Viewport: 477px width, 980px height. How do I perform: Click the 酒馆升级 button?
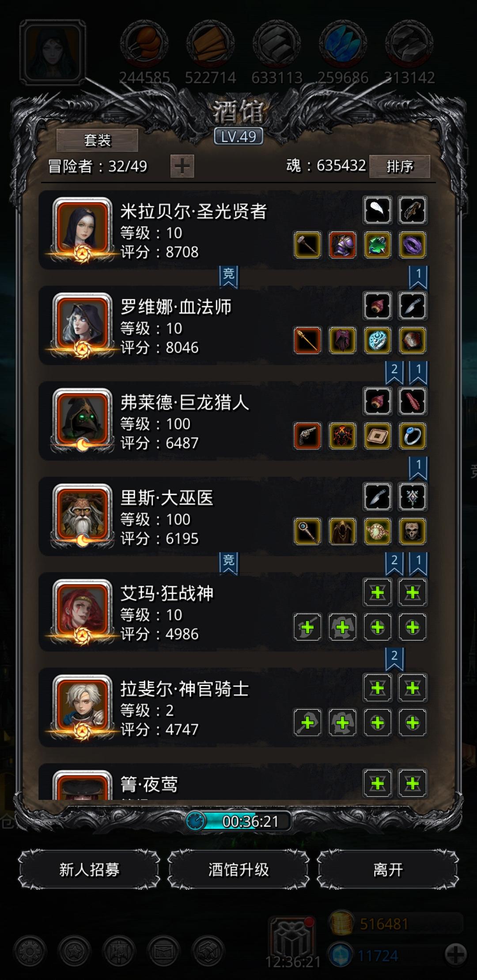coord(238,870)
